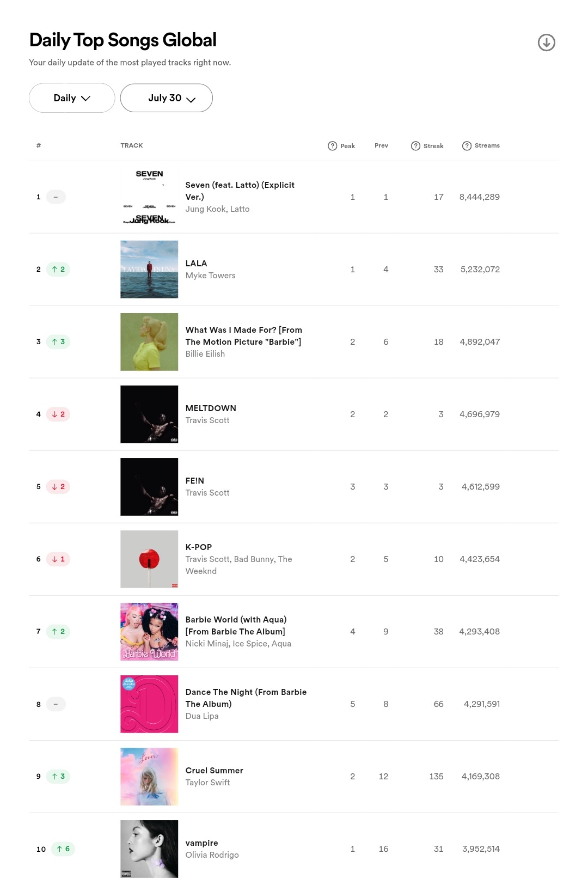Open the Myke Towers artist link
Screen dimensions: 588x879
(x=211, y=276)
